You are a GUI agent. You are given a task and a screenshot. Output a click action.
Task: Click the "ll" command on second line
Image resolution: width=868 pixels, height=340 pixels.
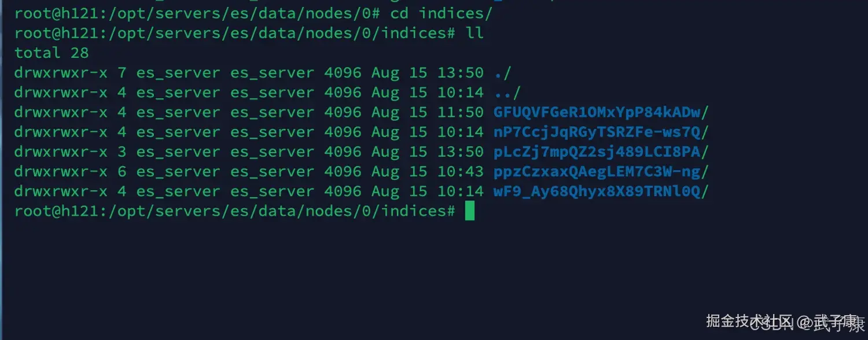click(x=475, y=33)
